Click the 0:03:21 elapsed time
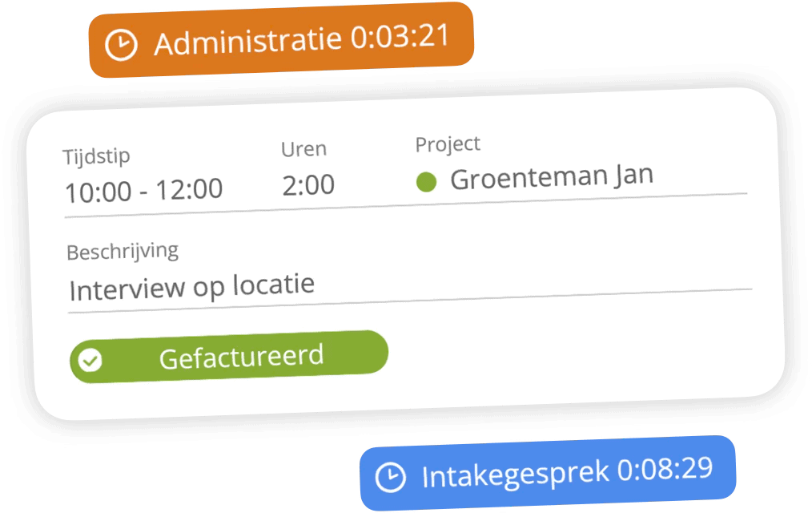This screenshot has width=812, height=513. pyautogui.click(x=400, y=37)
